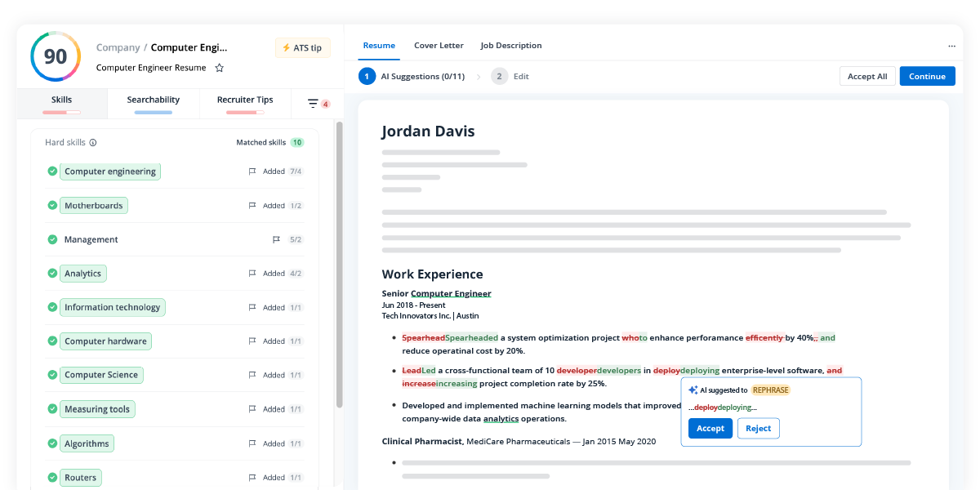
Task: Toggle the green check for Computer hardware
Action: [x=52, y=341]
